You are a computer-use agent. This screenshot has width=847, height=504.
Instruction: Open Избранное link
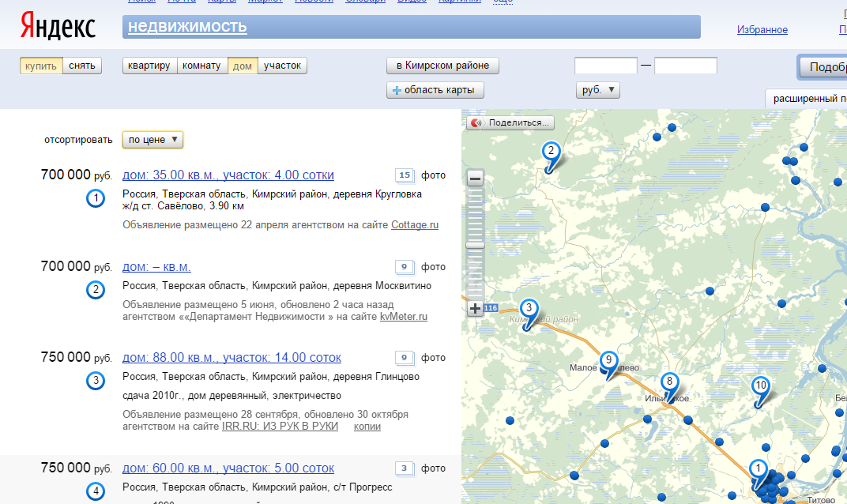[x=762, y=30]
